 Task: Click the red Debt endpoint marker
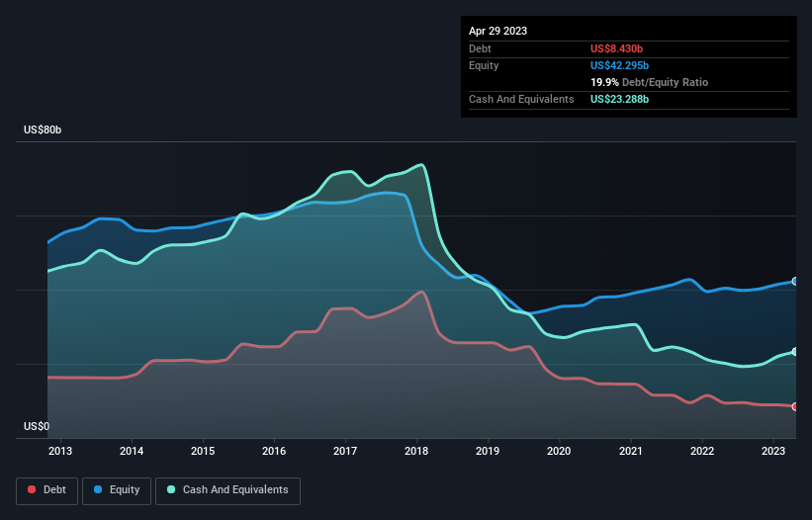(x=795, y=406)
